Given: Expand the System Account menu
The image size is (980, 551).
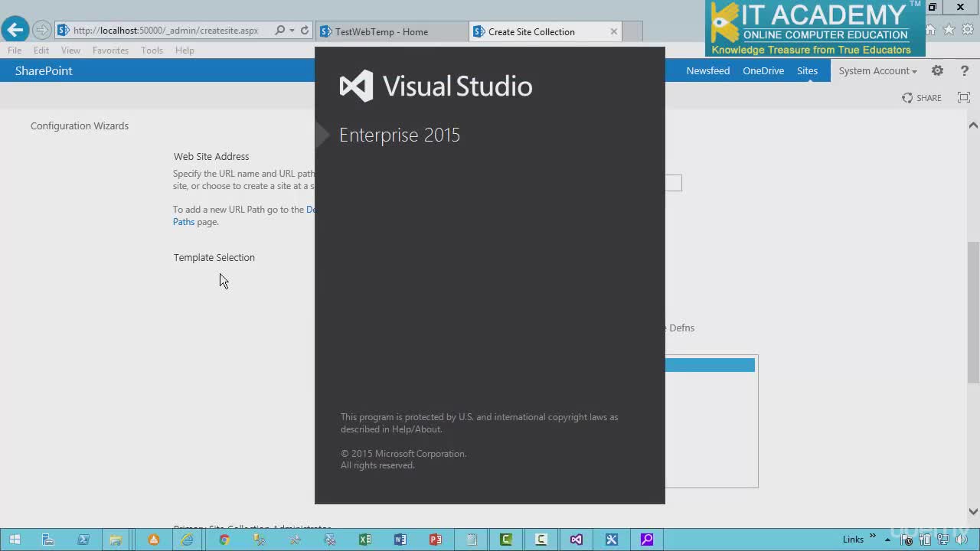Looking at the screenshot, I should point(877,70).
